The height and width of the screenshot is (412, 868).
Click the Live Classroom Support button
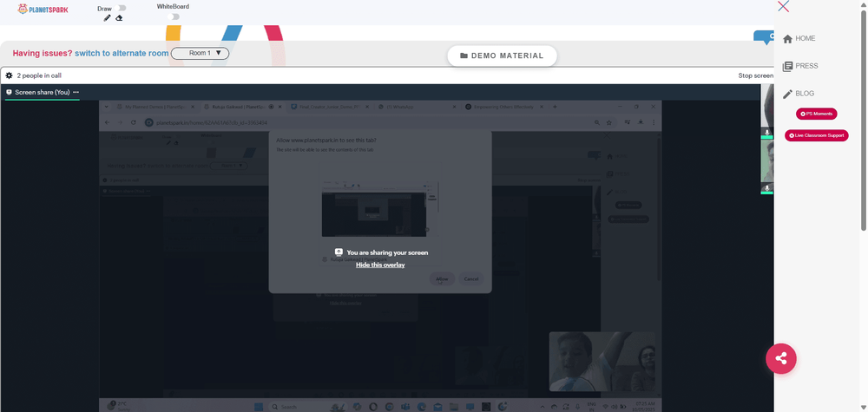pos(817,135)
